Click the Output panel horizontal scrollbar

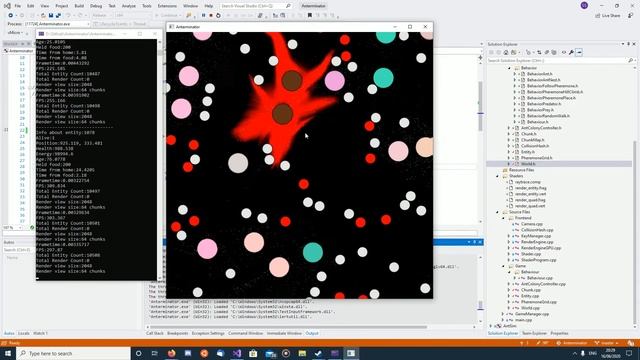(289, 327)
